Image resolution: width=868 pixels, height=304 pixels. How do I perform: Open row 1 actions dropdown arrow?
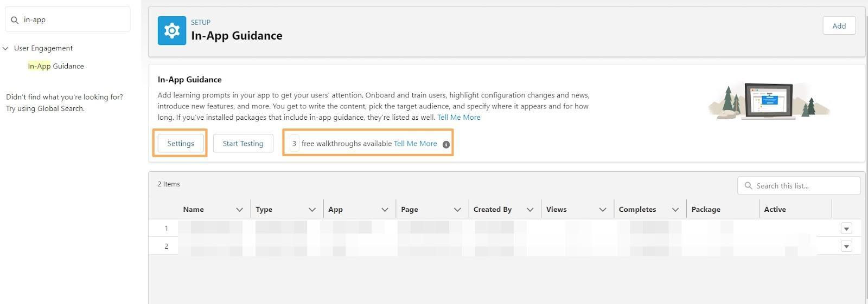coord(846,229)
